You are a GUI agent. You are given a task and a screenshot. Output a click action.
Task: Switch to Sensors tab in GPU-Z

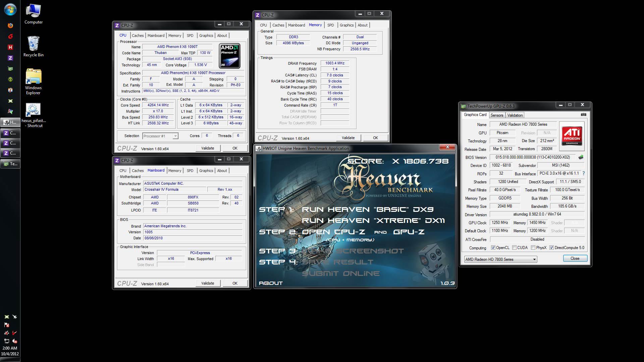[x=497, y=115]
